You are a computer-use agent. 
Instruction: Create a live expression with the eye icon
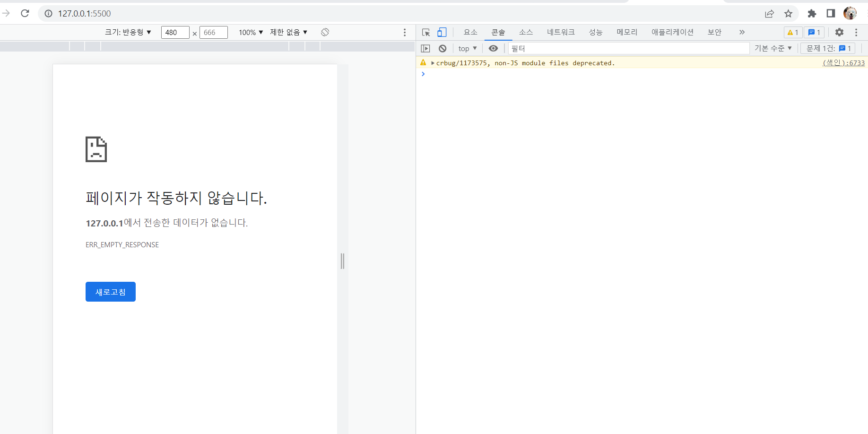pyautogui.click(x=493, y=48)
